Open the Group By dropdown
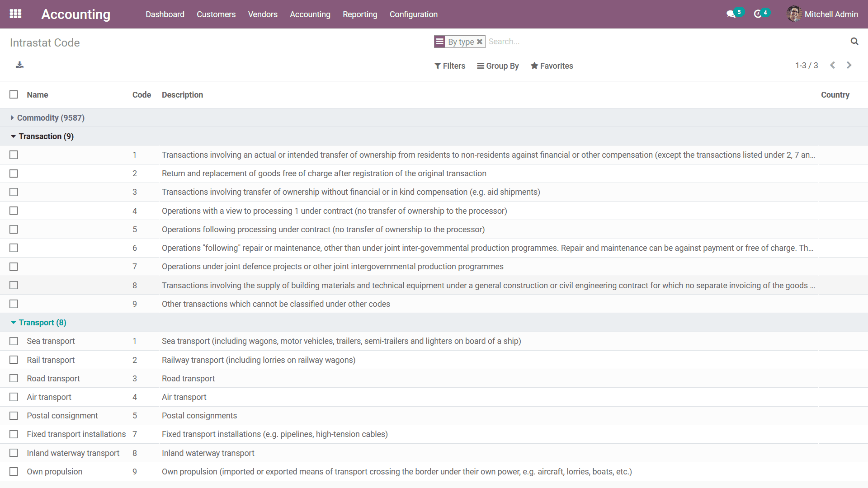The image size is (868, 488). point(498,66)
